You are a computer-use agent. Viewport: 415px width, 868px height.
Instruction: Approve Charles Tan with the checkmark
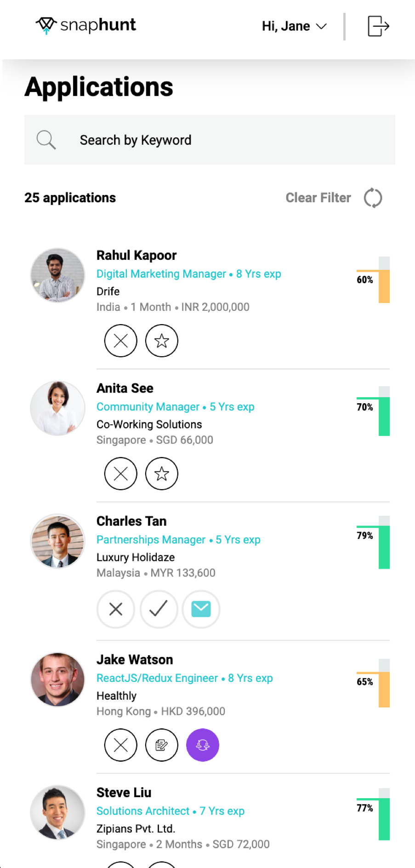tap(159, 609)
